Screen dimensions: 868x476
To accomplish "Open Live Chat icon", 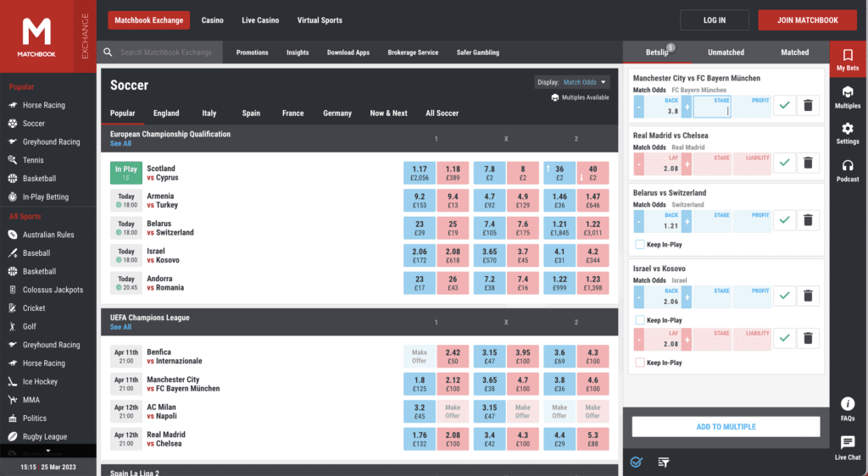I will coord(848,442).
